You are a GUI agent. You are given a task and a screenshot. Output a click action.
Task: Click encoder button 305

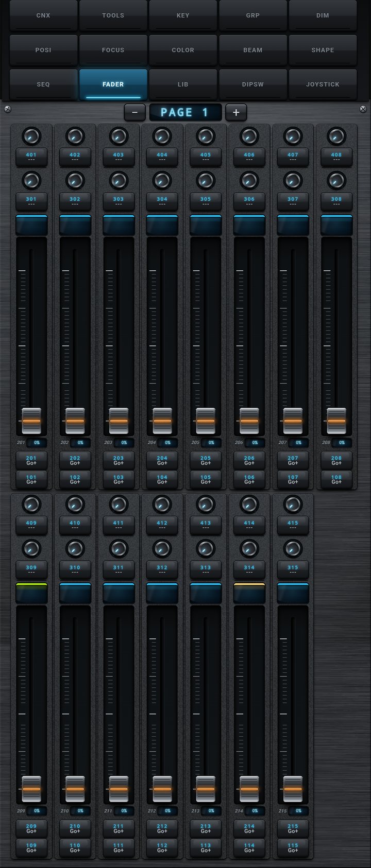[206, 201]
